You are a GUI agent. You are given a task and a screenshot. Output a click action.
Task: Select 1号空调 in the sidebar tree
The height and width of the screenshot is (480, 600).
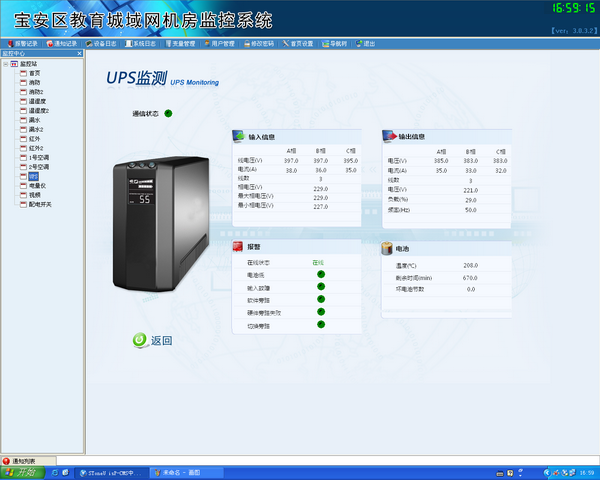[x=38, y=157]
